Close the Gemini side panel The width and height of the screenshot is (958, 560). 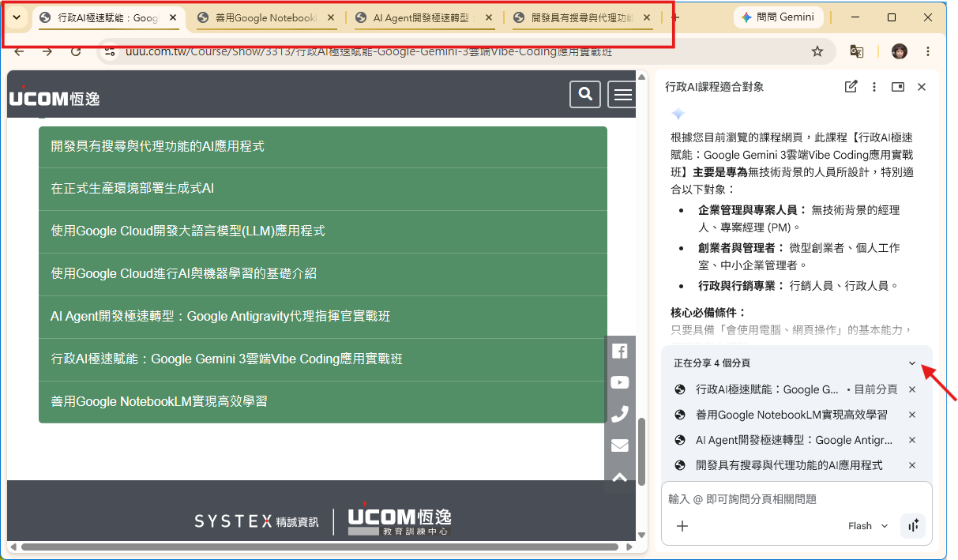click(922, 87)
